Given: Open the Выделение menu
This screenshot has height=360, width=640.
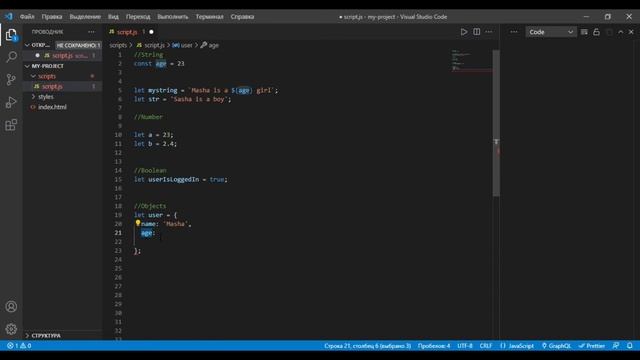Looking at the screenshot, I should tap(85, 17).
